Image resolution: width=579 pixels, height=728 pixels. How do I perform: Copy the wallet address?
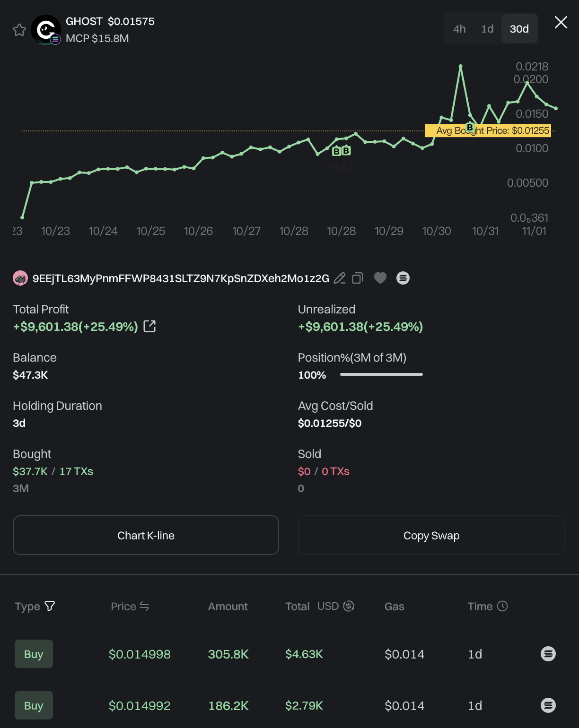pos(358,278)
